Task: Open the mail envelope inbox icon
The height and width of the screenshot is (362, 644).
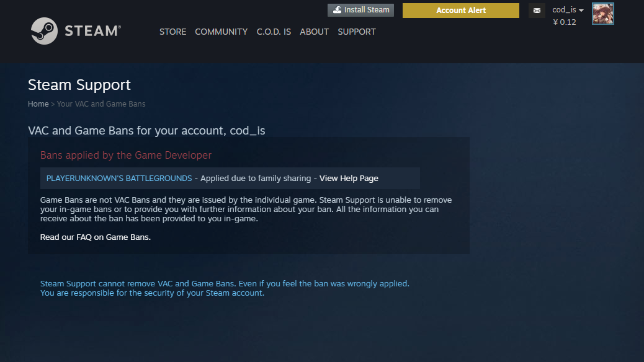Action: coord(537,11)
